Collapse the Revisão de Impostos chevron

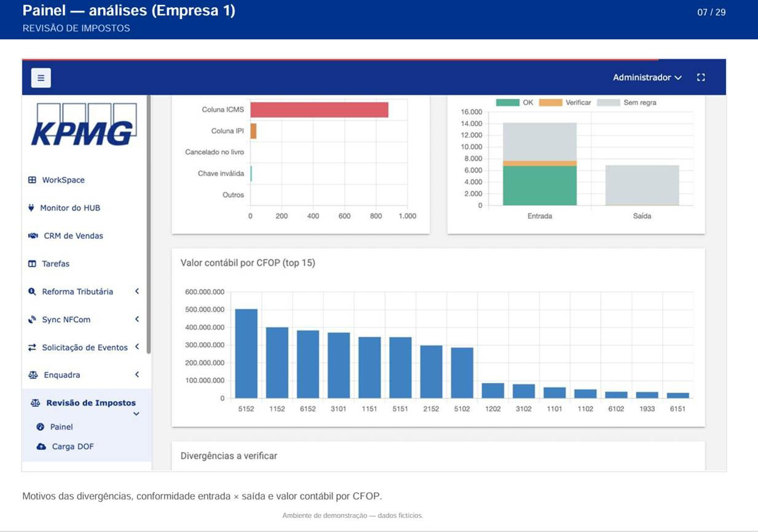pos(136,414)
